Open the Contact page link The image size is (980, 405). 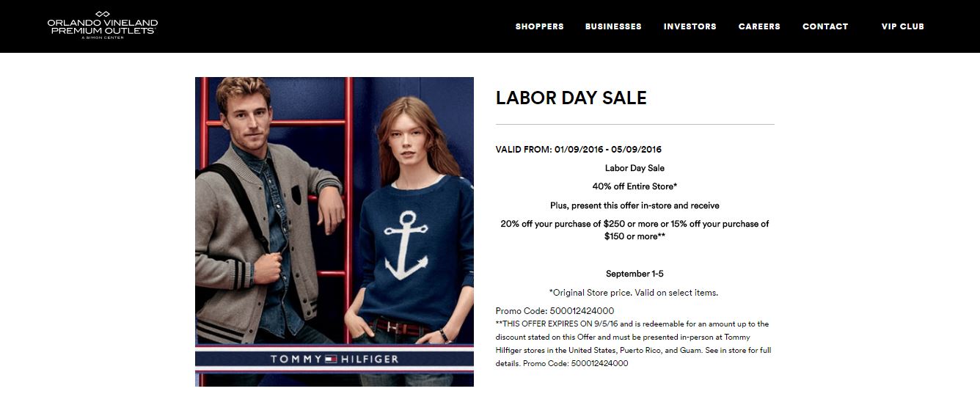click(825, 26)
